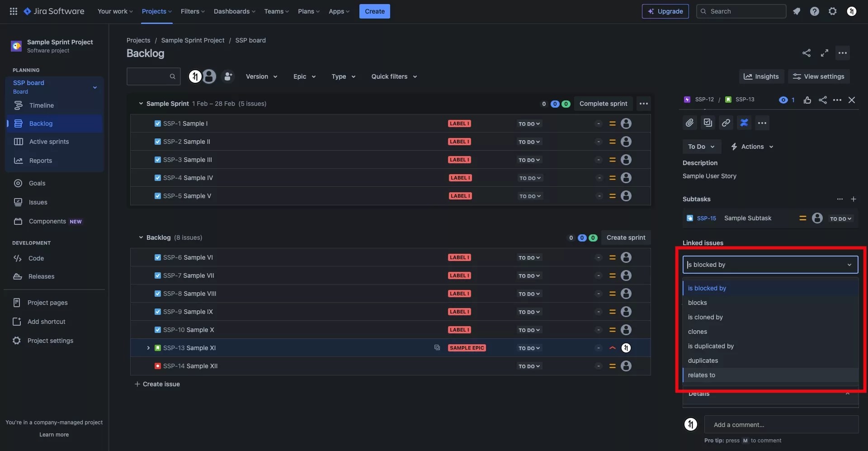The width and height of the screenshot is (868, 451).
Task: Like the issue with the thumbs-up icon
Action: point(808,100)
